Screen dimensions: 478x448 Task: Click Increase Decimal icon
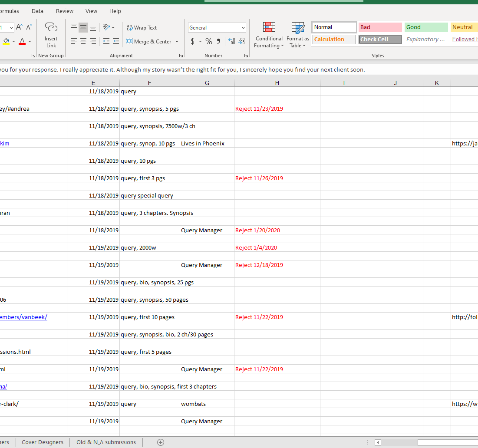coord(232,41)
